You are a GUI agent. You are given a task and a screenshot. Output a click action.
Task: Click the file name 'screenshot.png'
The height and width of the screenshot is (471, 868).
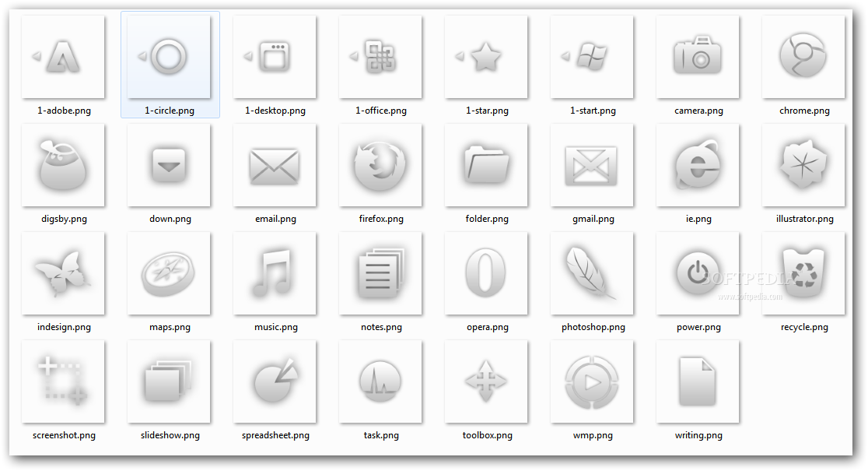[x=65, y=435]
